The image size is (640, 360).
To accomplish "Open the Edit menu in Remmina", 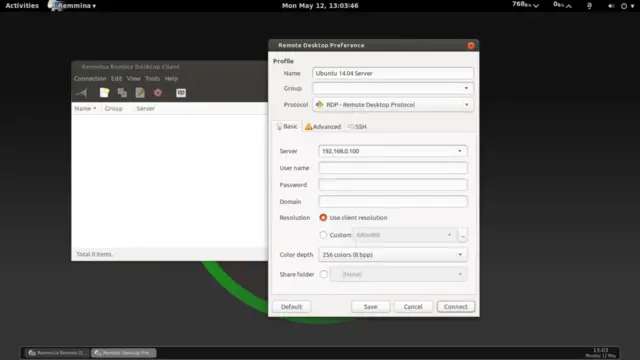I will [x=116, y=78].
